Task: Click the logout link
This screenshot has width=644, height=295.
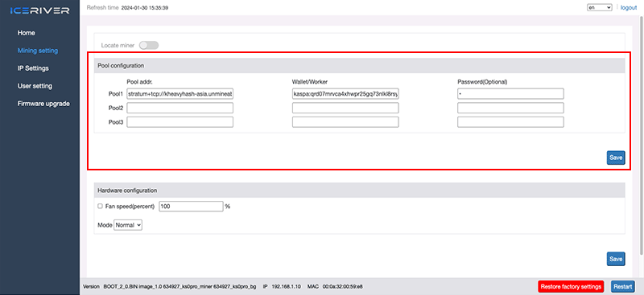Action: coord(629,7)
